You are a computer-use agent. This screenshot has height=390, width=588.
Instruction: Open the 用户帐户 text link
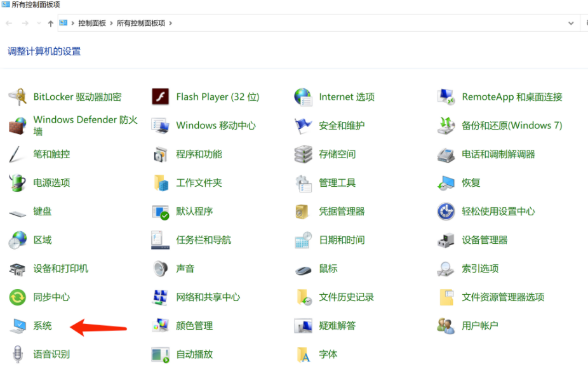480,326
